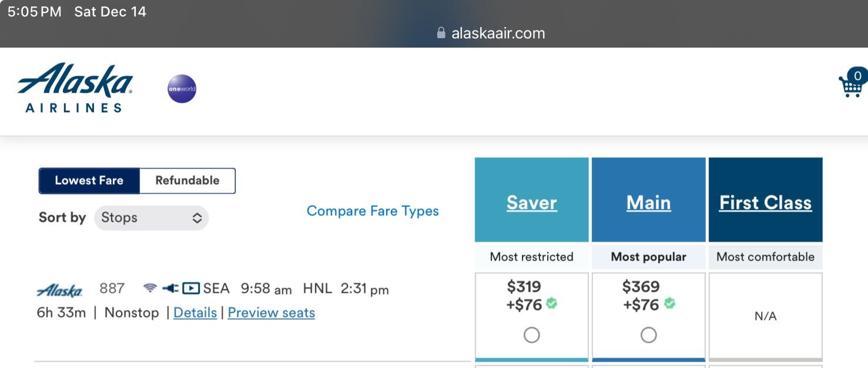Click the small Alaska logo beside flight 887
This screenshot has height=368, width=868.
pyautogui.click(x=59, y=290)
